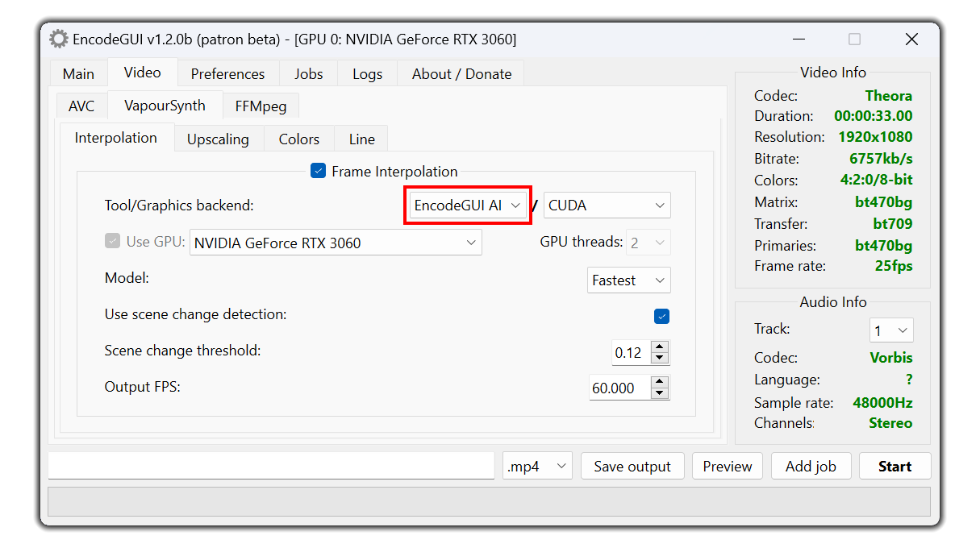Minimize the EncodeGUI window
Image resolution: width=980 pixels, height=548 pixels.
[x=798, y=39]
